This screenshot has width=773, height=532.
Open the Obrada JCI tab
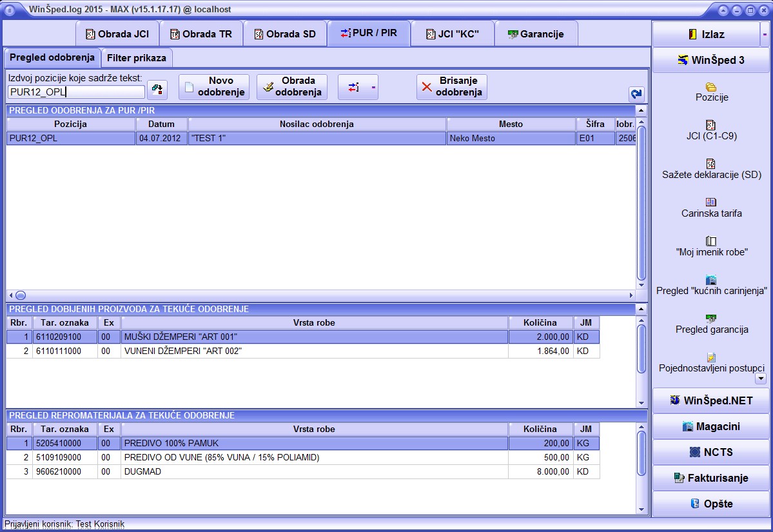click(x=117, y=34)
